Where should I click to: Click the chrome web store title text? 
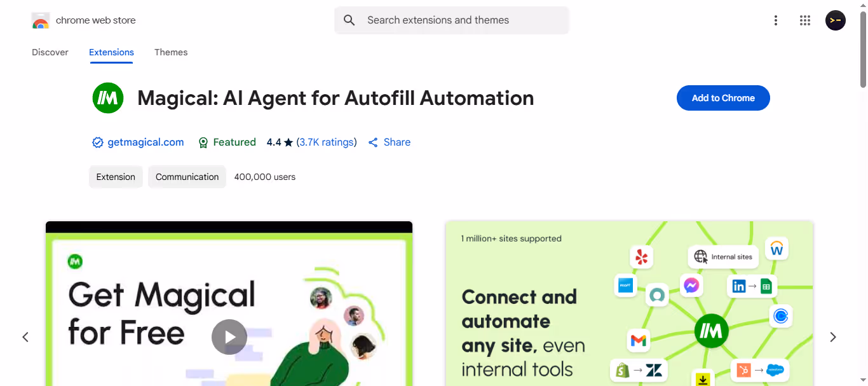[x=96, y=20]
